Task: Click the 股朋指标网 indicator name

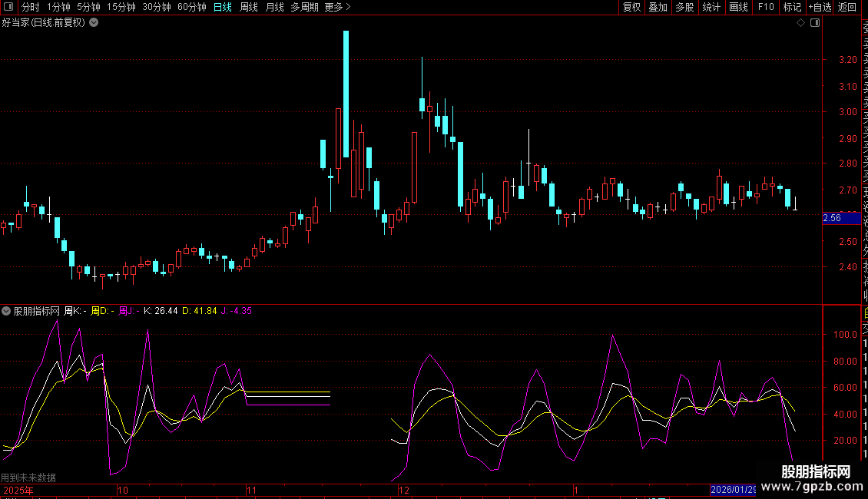Action: coord(37,311)
